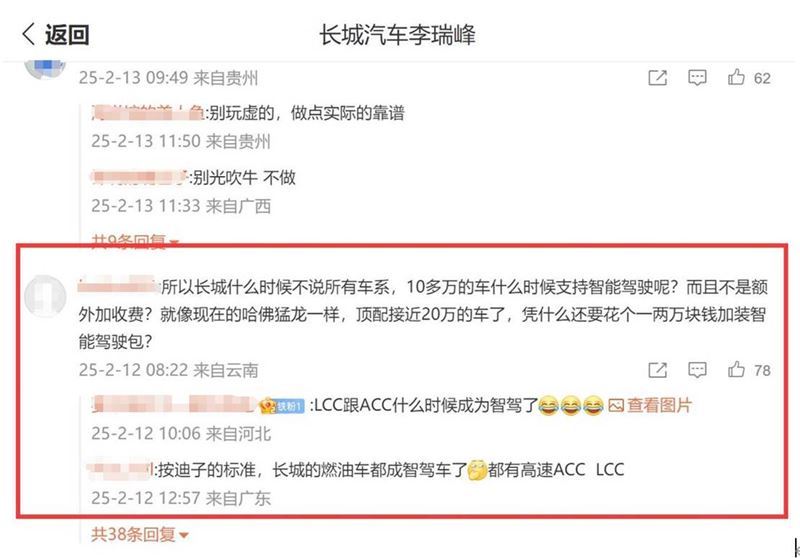Viewport: 800px width, 558px height.
Task: Open replies for the Yunnan comment
Action: point(697,370)
